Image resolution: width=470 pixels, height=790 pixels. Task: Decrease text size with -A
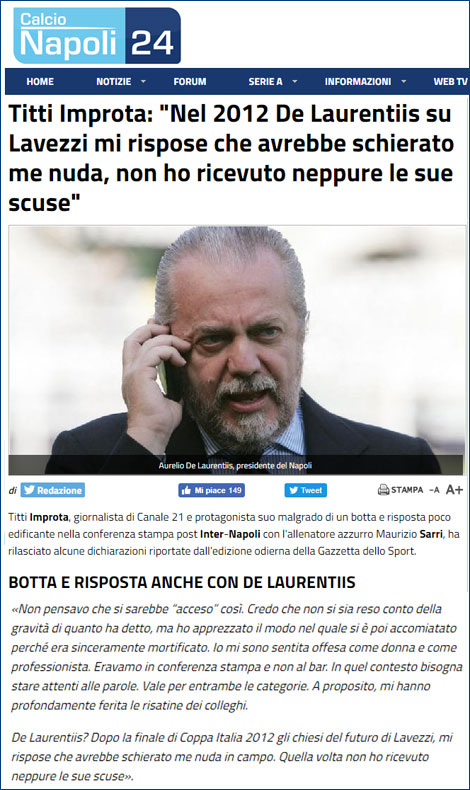click(434, 490)
